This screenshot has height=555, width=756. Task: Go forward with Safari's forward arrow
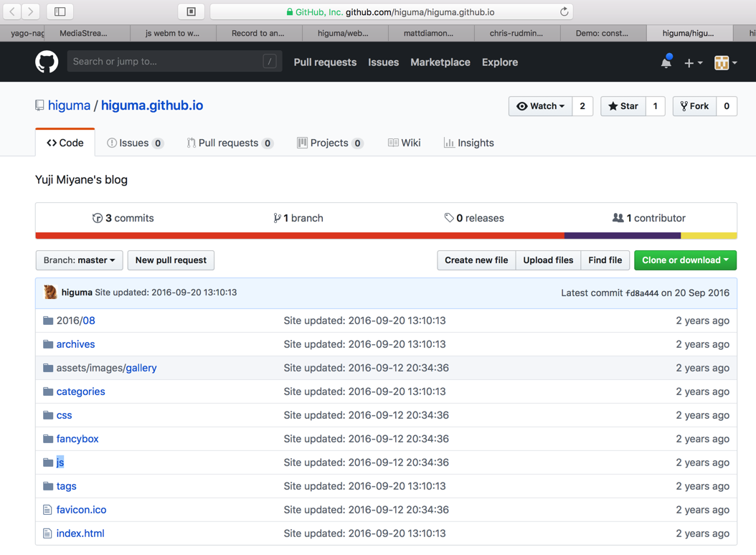pos(30,11)
